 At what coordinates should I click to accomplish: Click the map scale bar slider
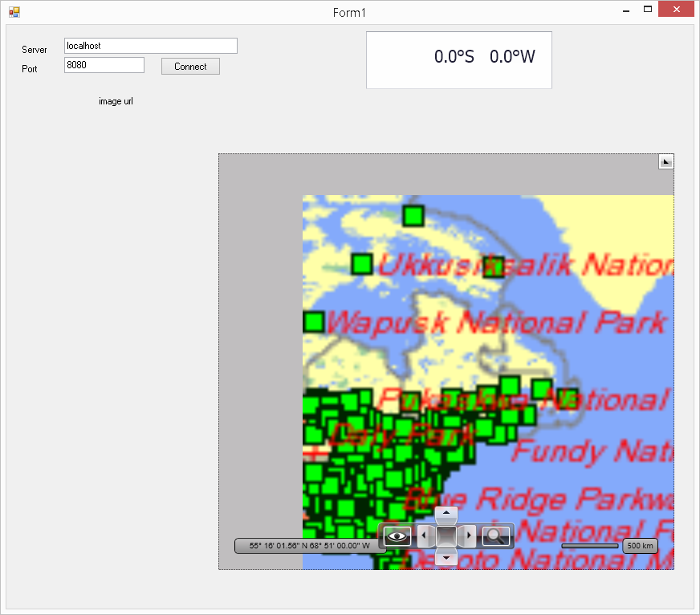point(590,546)
